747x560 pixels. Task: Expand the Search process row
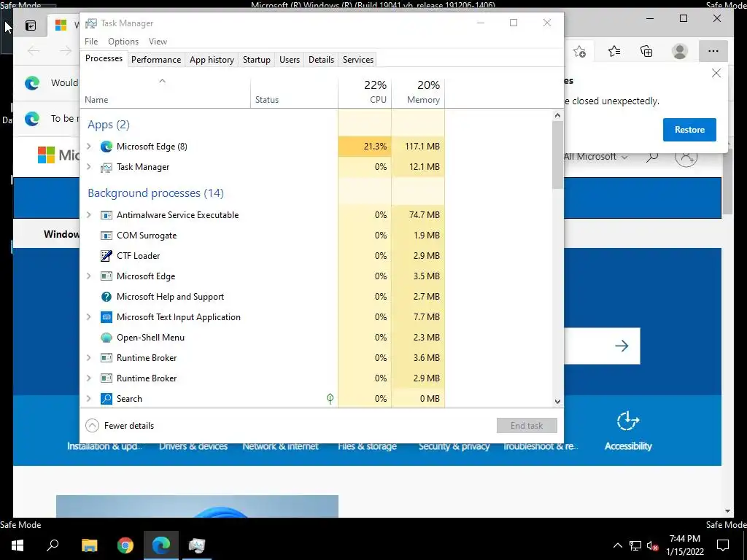(88, 399)
